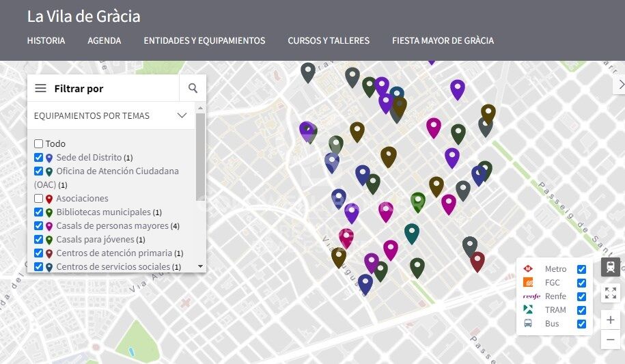Enable the Asociaciones filter checkbox
This screenshot has width=625, height=364.
coord(39,199)
